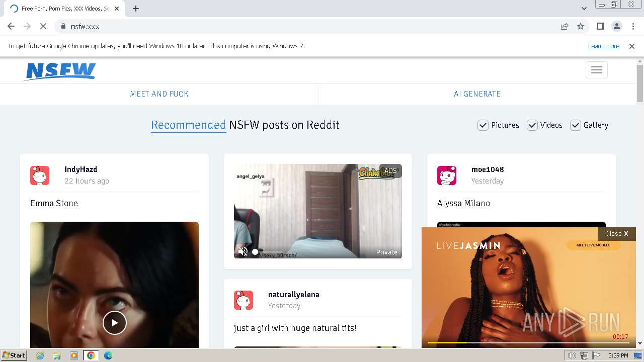Open the first navigation tab left of AI GENERATE

point(159,94)
